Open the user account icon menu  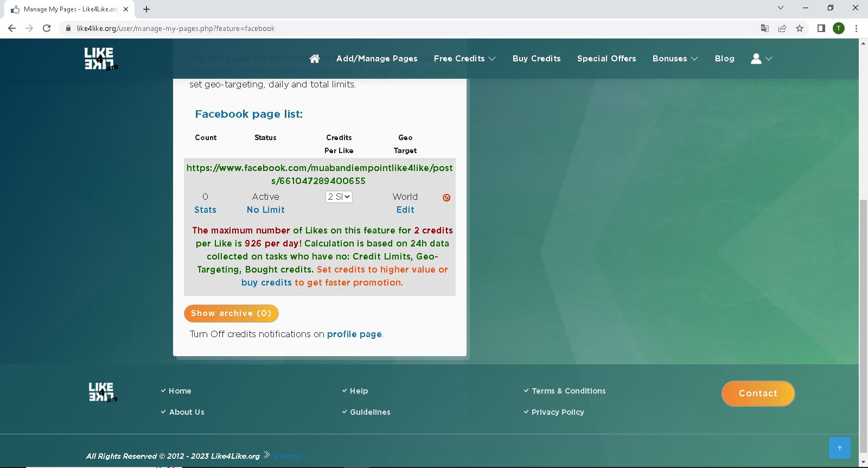(x=761, y=59)
